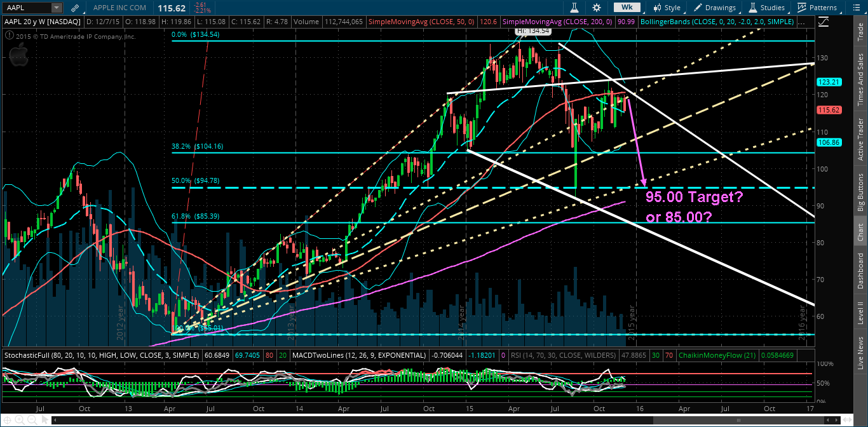The width and height of the screenshot is (868, 427).
Task: Click the symbol link chain icon
Action: tap(76, 8)
